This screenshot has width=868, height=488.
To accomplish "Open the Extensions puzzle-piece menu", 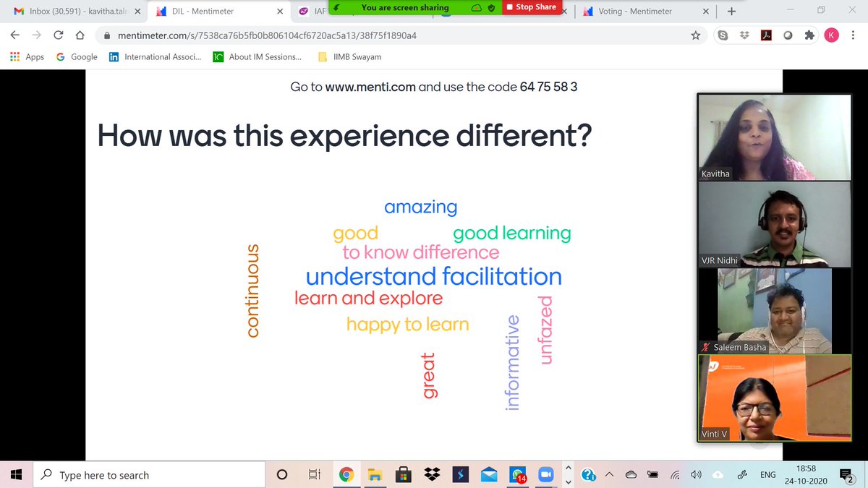I will [x=809, y=35].
